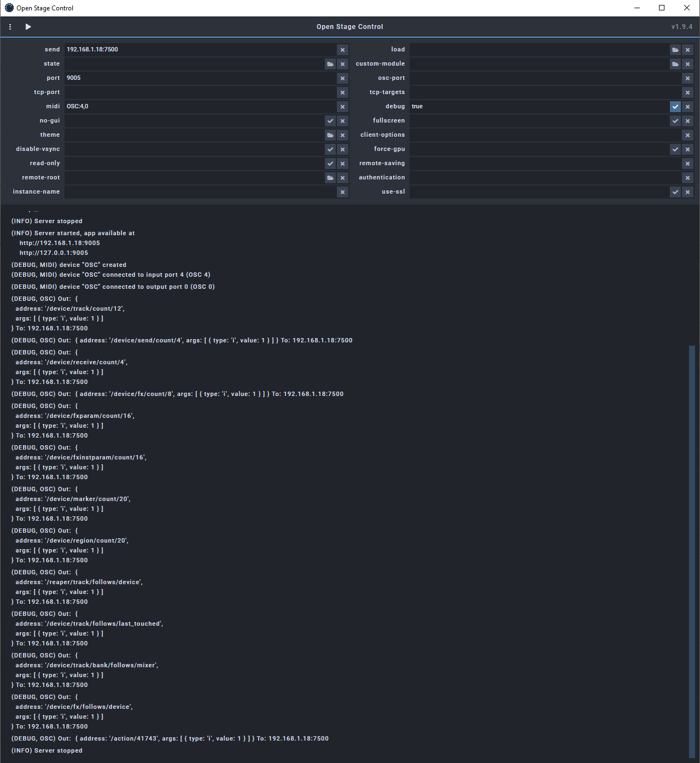
Task: Clear the client-options field
Action: [688, 135]
